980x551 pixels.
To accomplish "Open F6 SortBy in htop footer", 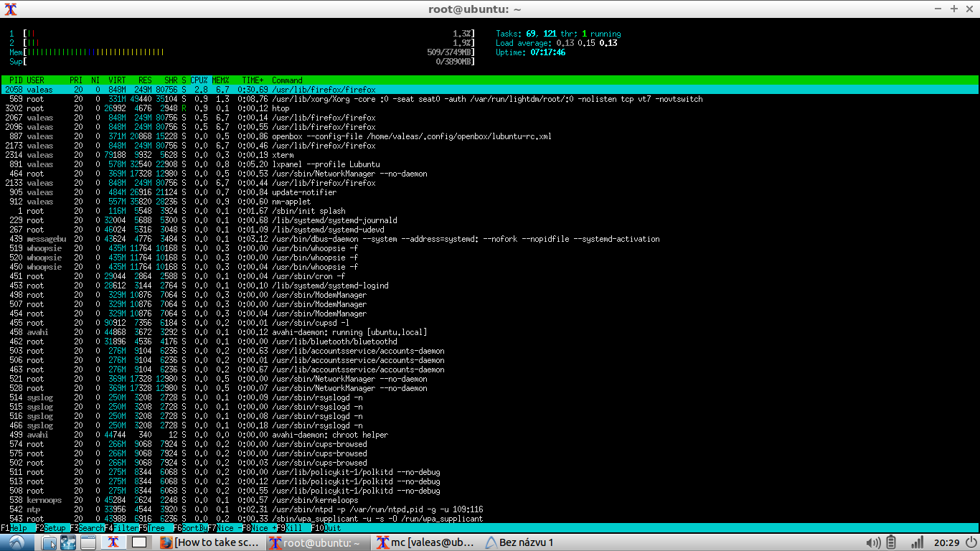I will [x=190, y=527].
